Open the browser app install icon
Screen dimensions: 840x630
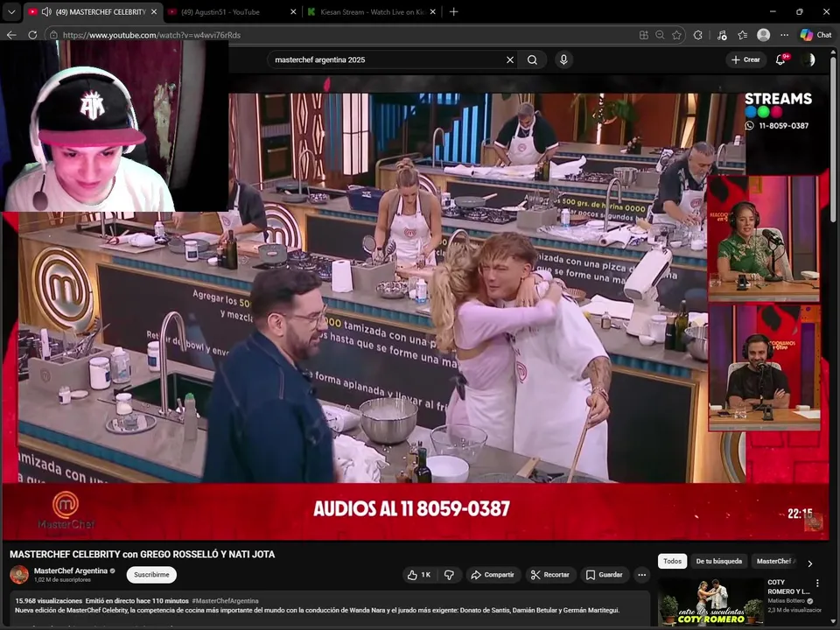click(643, 35)
